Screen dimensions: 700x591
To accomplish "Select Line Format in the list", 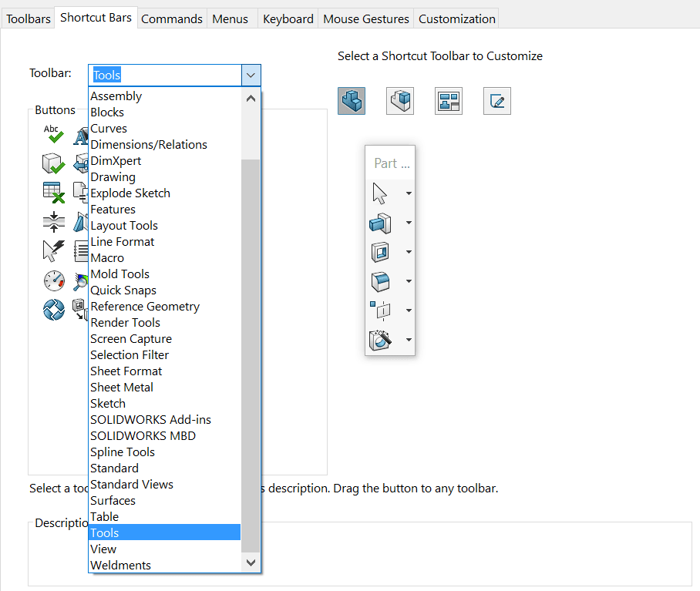I will (165, 241).
